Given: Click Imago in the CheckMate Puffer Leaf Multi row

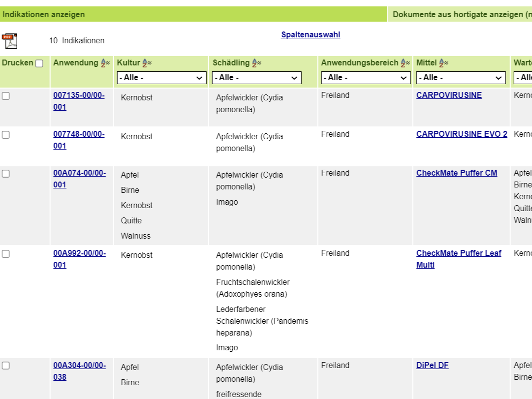Looking at the screenshot, I should (x=227, y=347).
